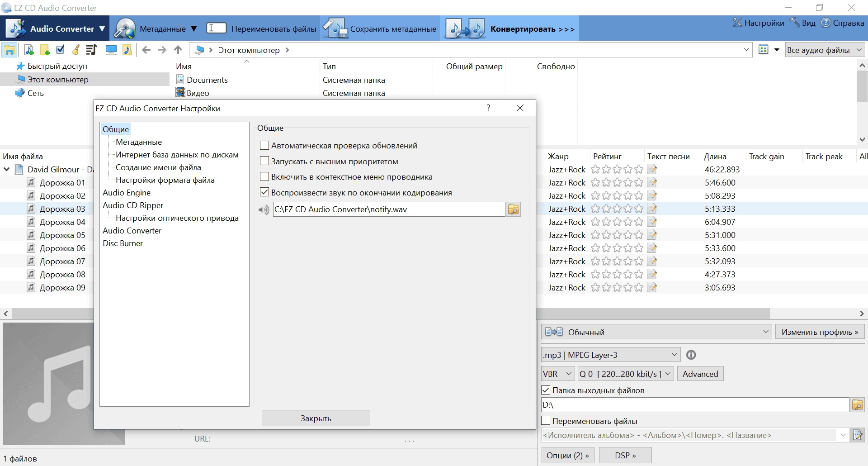Select Disc Burner settings category

(x=123, y=243)
